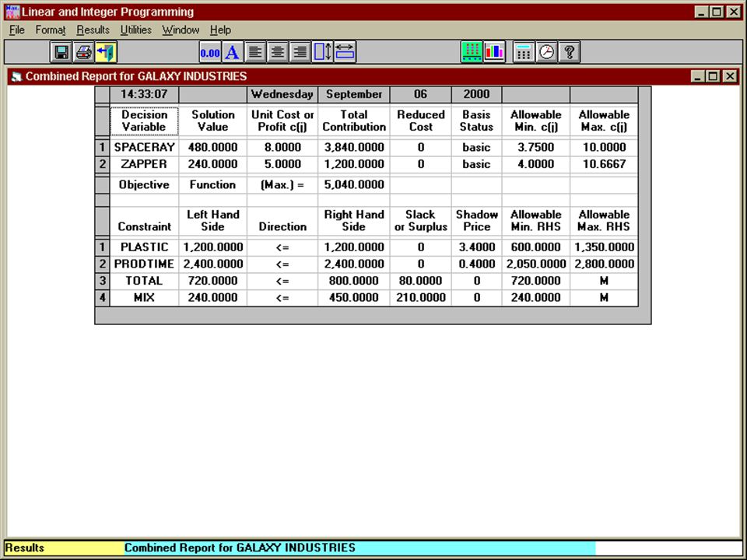Maximize the Combined Report child window
The width and height of the screenshot is (747, 560).
(714, 76)
